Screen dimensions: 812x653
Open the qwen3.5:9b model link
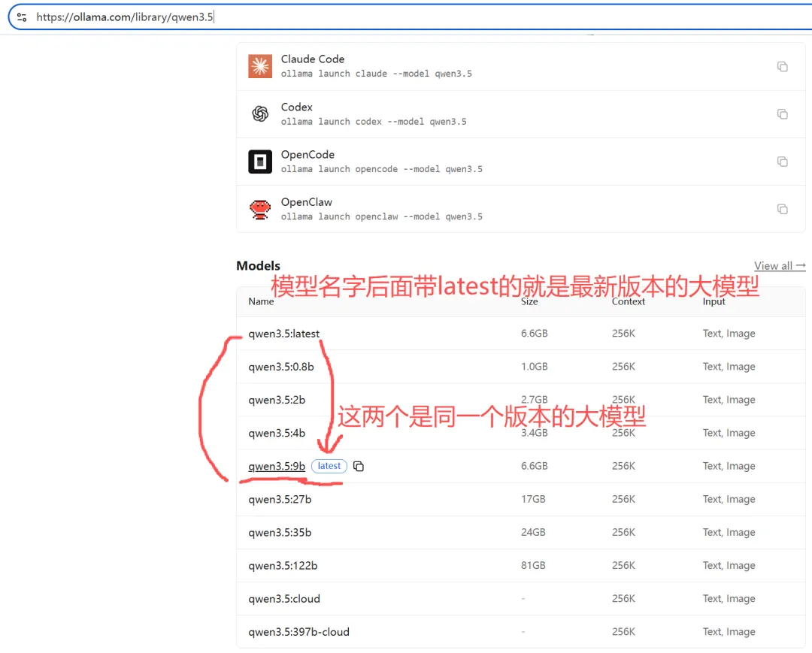click(x=277, y=466)
